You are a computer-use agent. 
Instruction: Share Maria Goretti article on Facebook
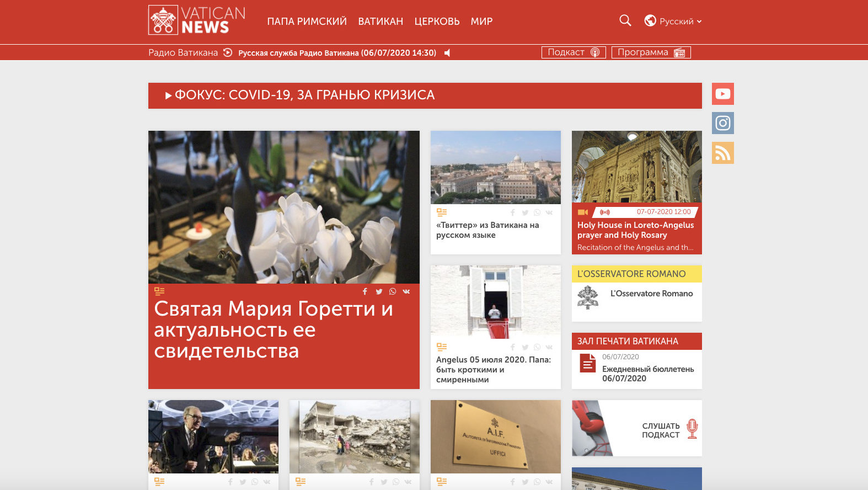[365, 291]
